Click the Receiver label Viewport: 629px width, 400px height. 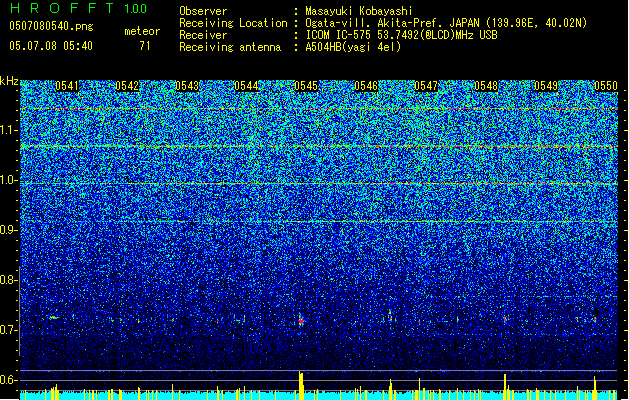tap(203, 35)
